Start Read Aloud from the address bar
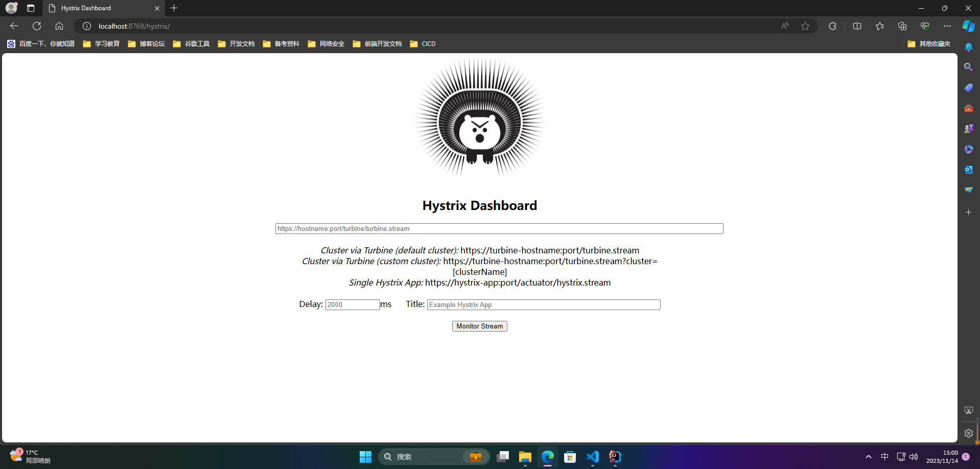Screen dimensions: 980x469 click(785, 26)
